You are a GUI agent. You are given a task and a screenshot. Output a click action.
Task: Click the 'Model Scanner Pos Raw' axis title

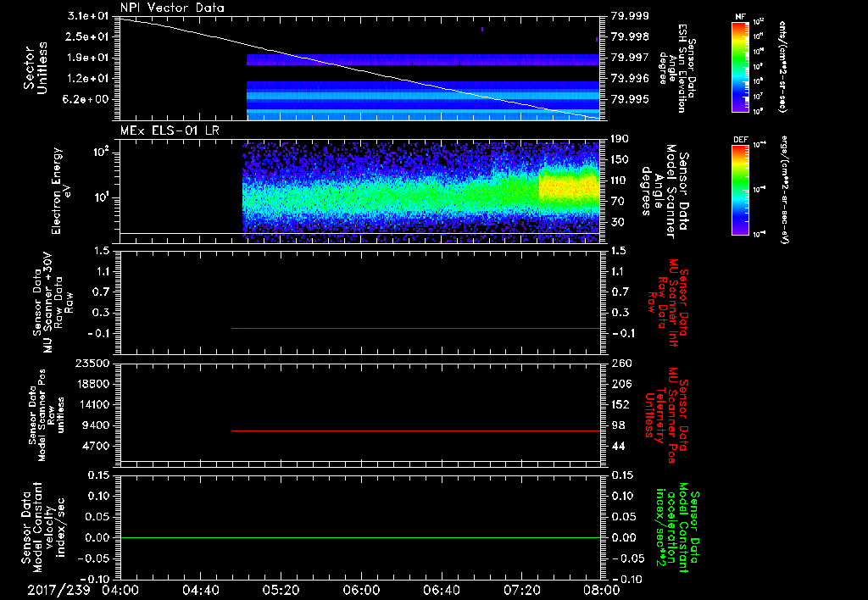tap(47, 415)
